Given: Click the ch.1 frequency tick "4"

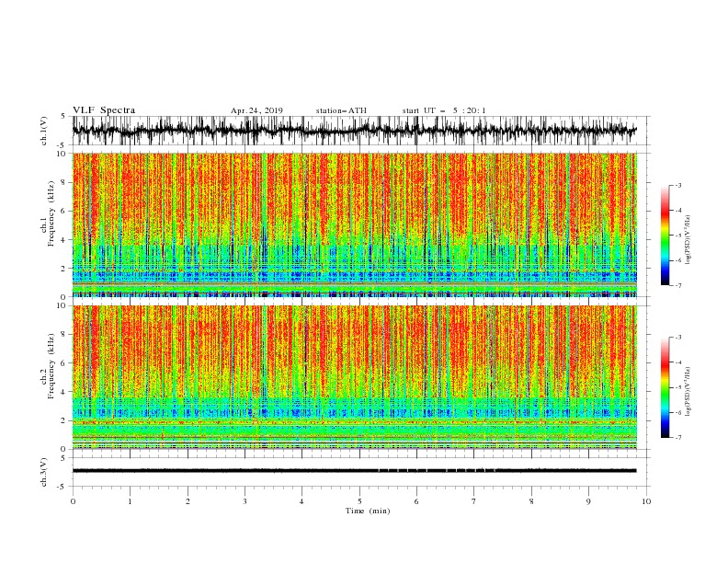Looking at the screenshot, I should [63, 240].
